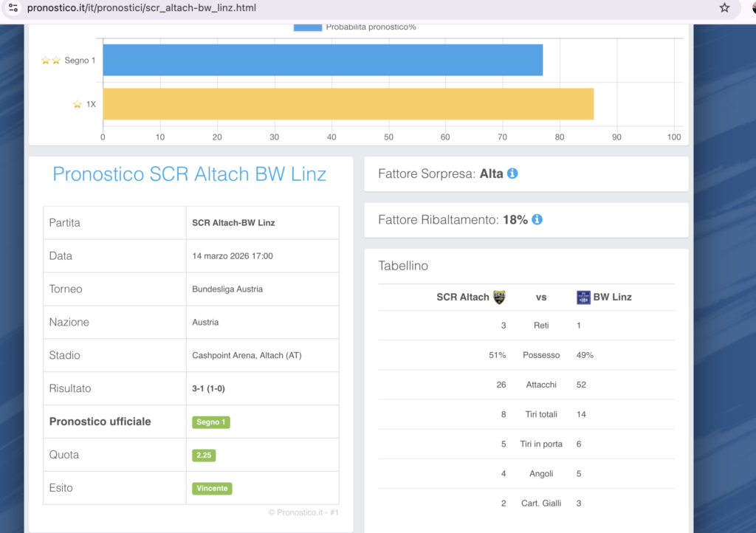Click the Pronostico.it copyright text
The image size is (756, 533).
[303, 512]
